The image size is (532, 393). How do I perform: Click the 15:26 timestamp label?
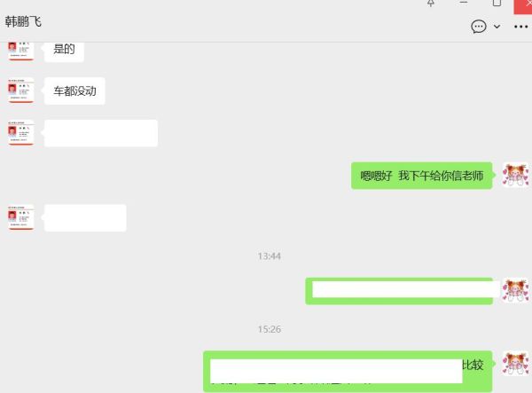click(269, 329)
